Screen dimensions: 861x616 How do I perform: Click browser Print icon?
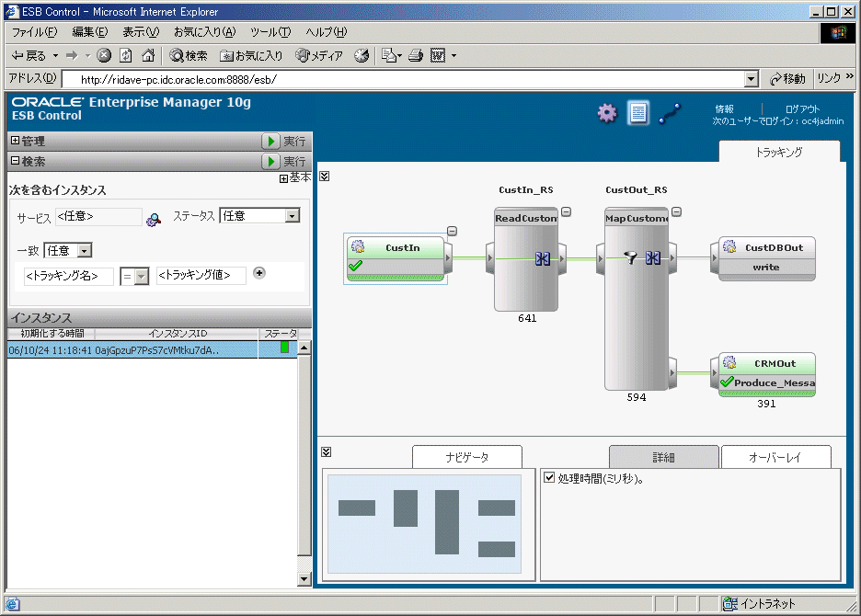pos(416,55)
